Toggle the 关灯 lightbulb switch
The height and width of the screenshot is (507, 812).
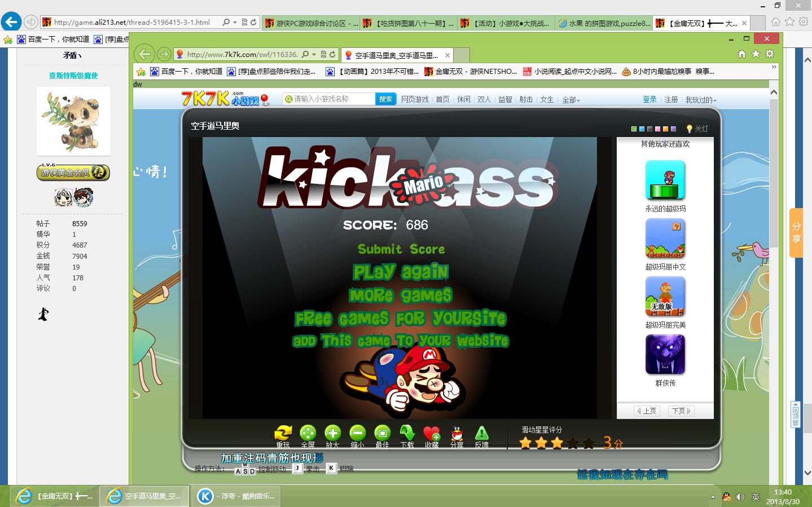(x=697, y=129)
